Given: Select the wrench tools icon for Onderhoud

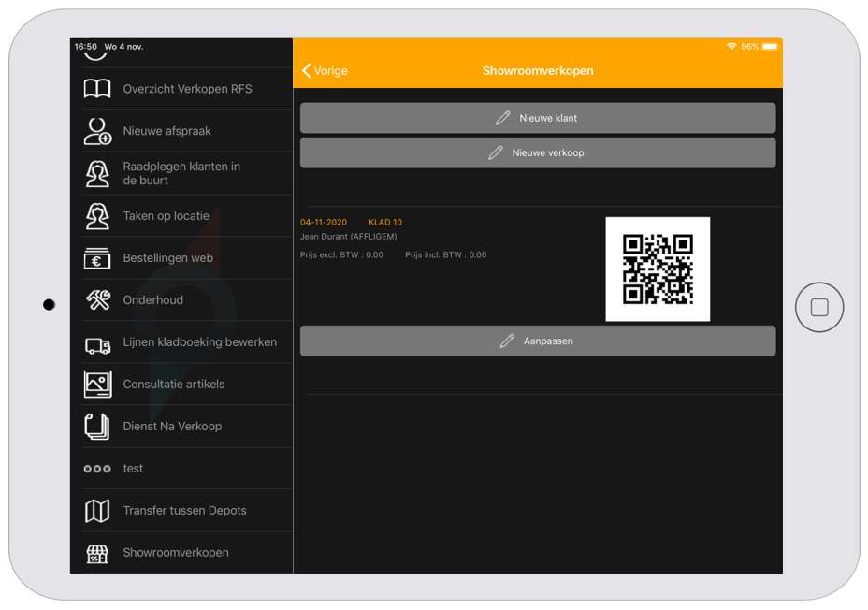Looking at the screenshot, I should click(97, 300).
